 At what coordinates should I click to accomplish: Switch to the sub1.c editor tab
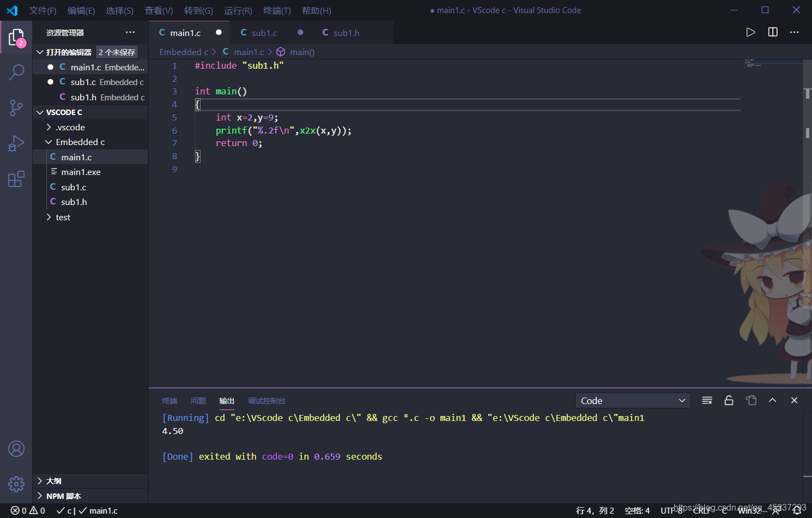point(271,33)
